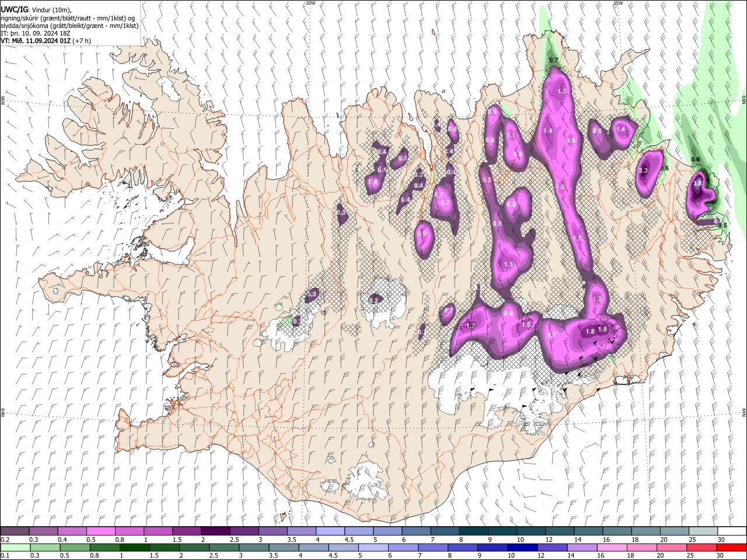This screenshot has height=560, width=747.
Task: Click the 3.8 precipitation value on the map
Action: (697, 183)
